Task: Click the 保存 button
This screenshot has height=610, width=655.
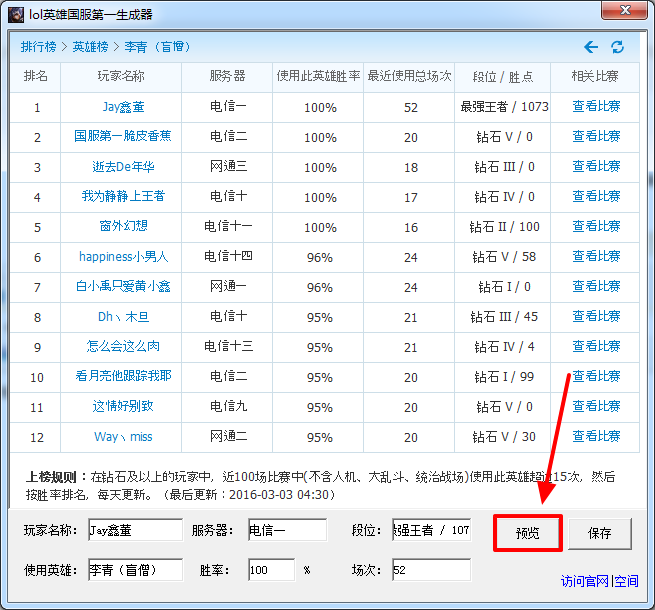Action: click(x=600, y=533)
